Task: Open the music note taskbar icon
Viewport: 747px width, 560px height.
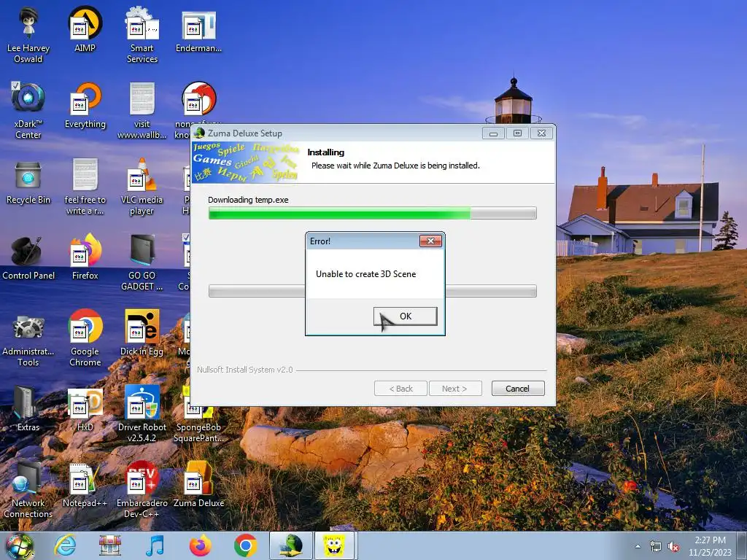Action: pyautogui.click(x=155, y=545)
